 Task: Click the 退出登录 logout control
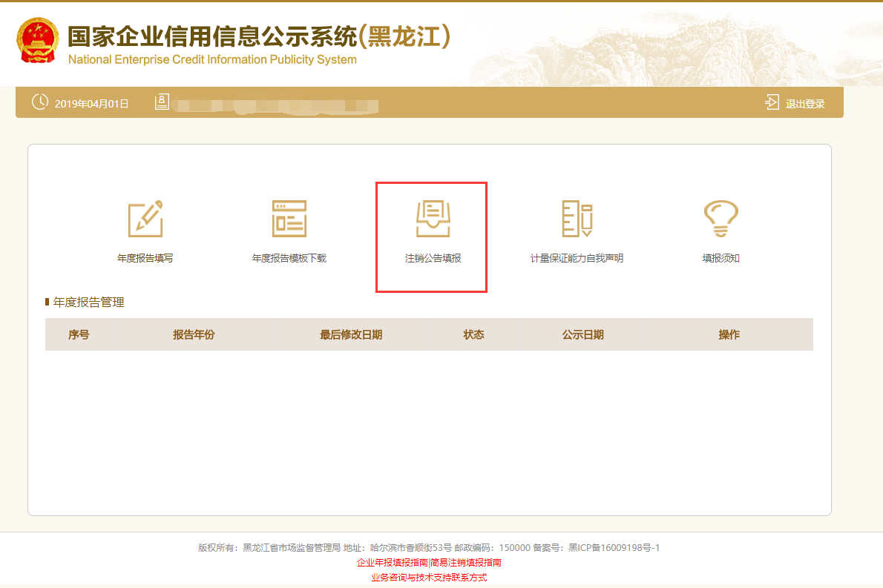point(805,102)
